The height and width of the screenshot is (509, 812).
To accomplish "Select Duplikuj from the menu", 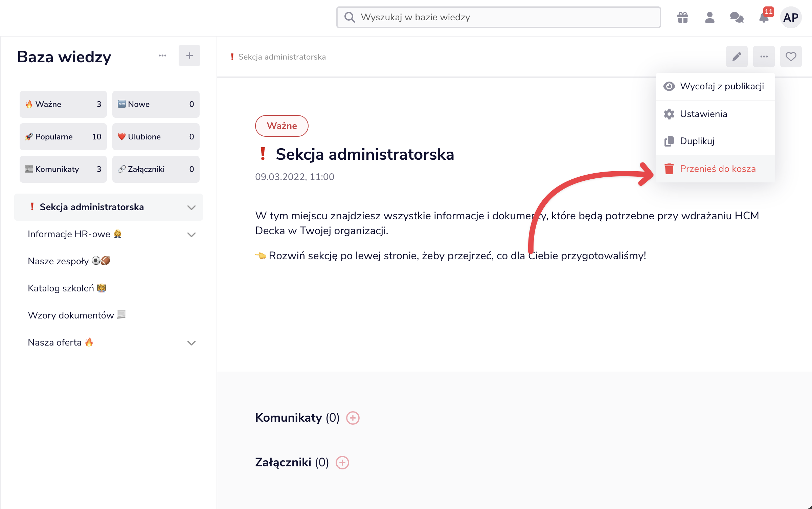I will (697, 141).
